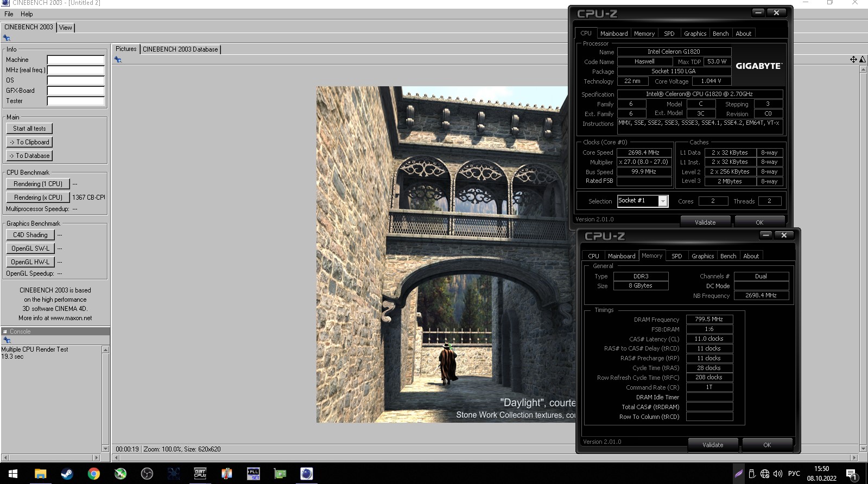The image size is (868, 484).
Task: Click the To Clipboard button
Action: click(29, 142)
